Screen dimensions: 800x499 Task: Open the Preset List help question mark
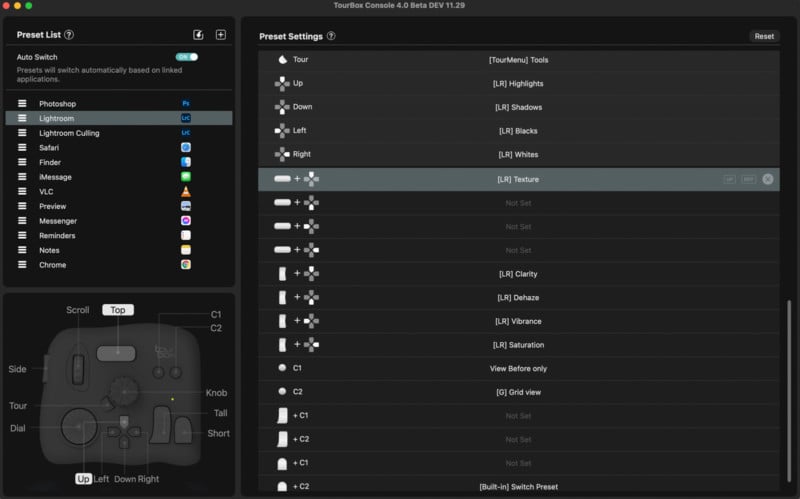pyautogui.click(x=69, y=35)
